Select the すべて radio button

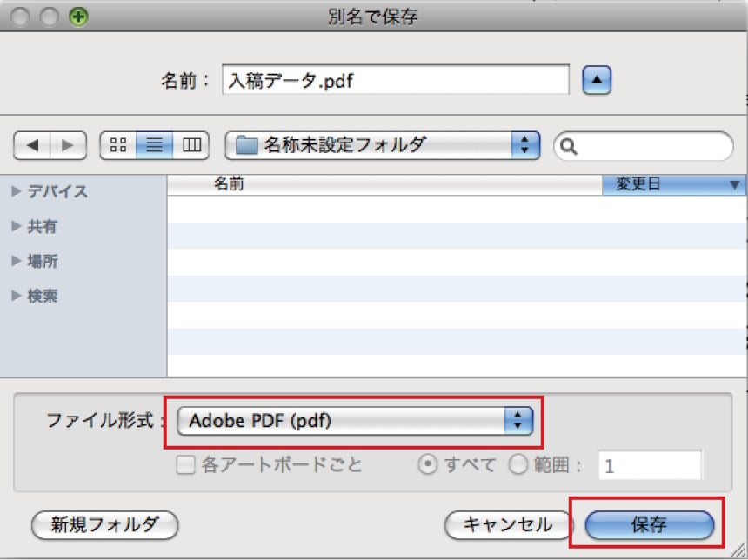(x=427, y=465)
